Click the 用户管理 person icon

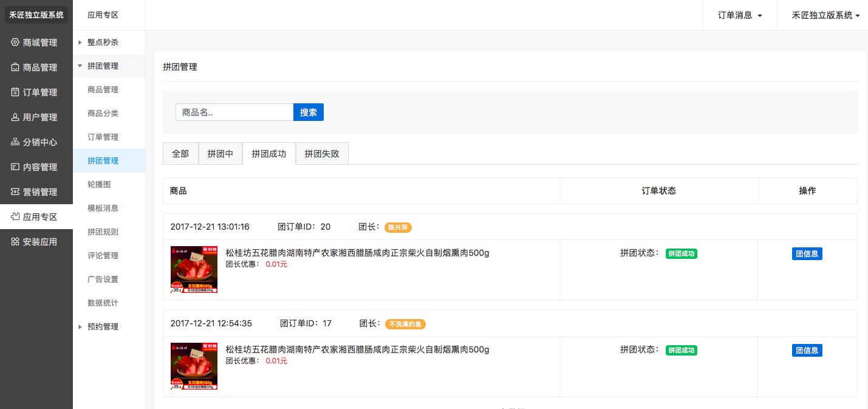15,117
